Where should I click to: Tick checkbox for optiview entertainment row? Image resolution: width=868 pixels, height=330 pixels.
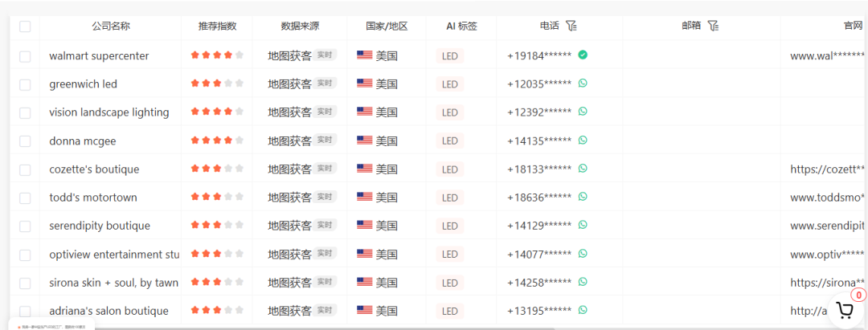coord(25,255)
